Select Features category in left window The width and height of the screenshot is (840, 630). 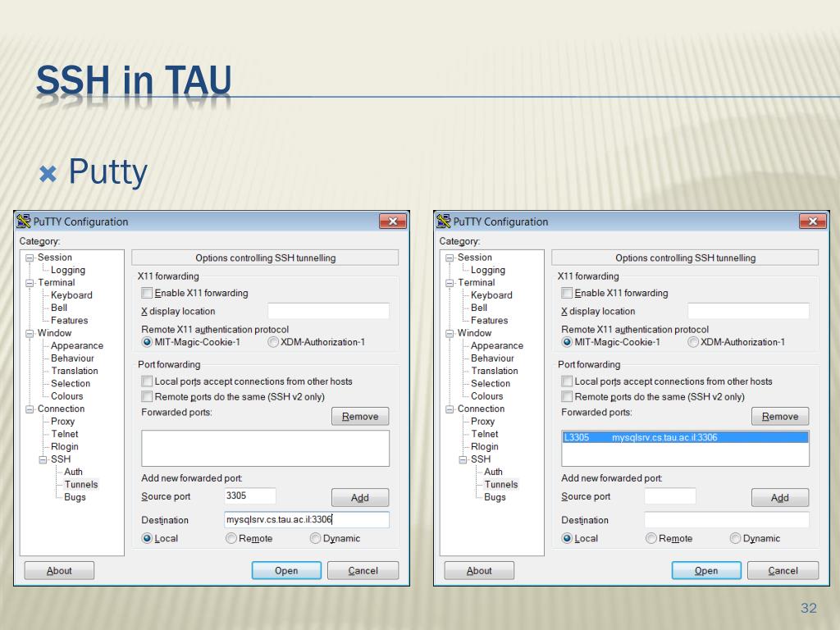[69, 321]
